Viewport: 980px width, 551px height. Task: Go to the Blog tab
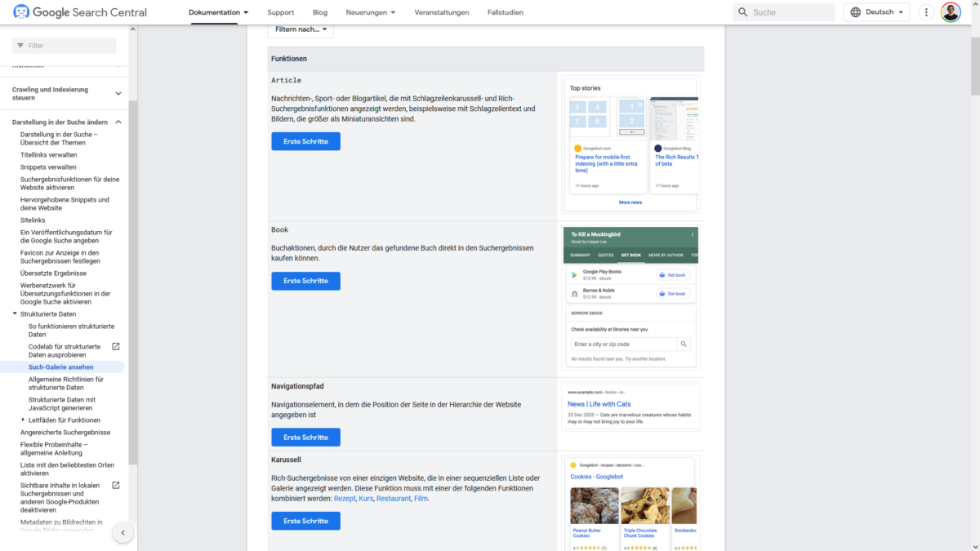(320, 12)
